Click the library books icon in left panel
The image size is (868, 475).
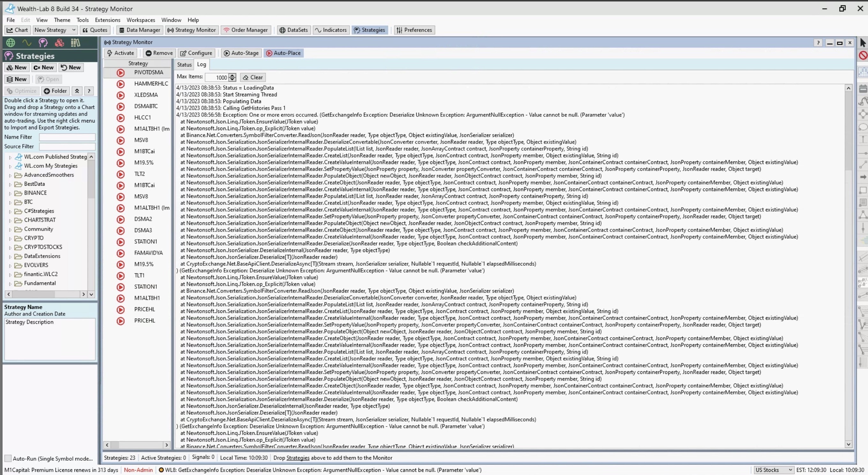click(x=75, y=43)
